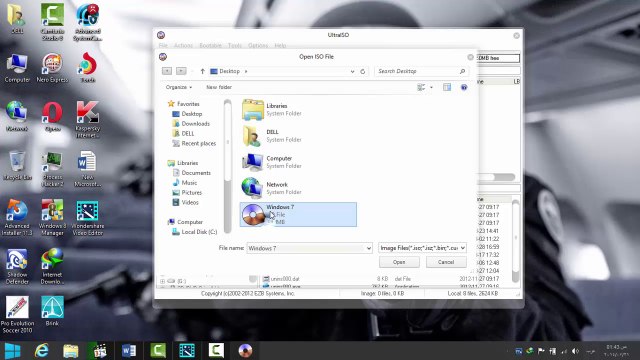Click the New folder button
The image size is (640, 360).
219,87
